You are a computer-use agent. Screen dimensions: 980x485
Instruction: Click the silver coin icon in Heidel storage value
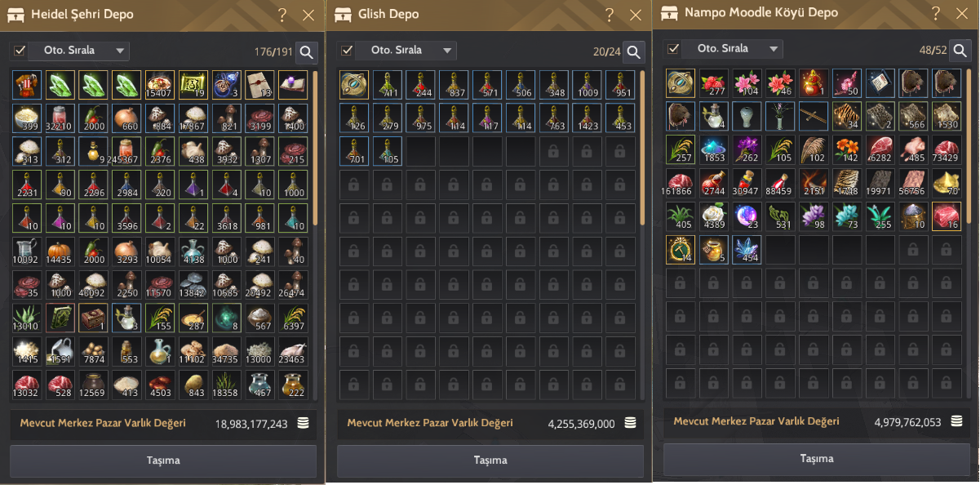(x=303, y=423)
